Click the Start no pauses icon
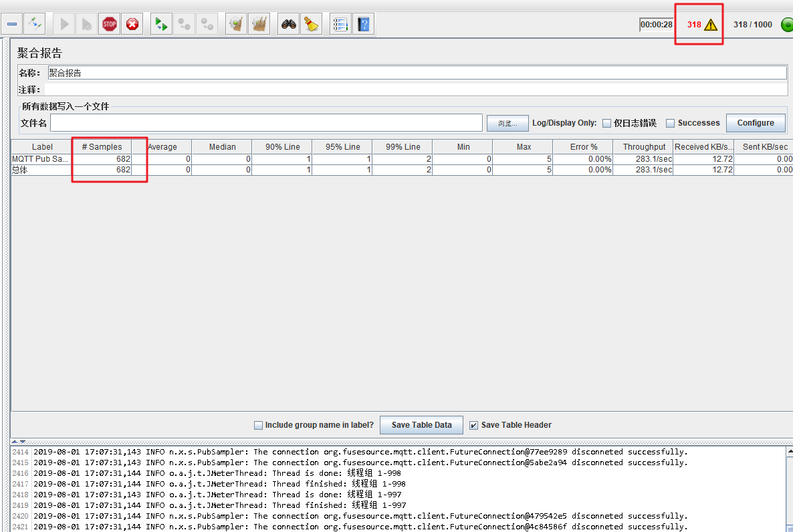The height and width of the screenshot is (532, 793). [86, 24]
